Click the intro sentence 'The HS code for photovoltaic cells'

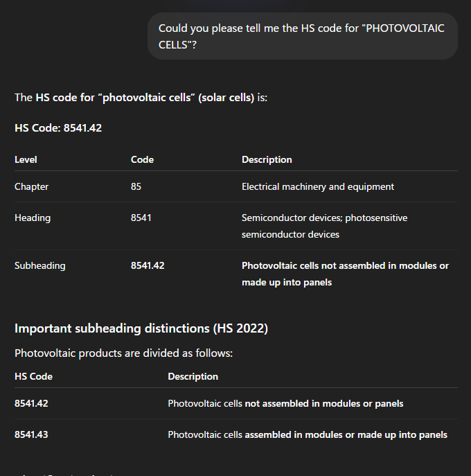(x=141, y=98)
